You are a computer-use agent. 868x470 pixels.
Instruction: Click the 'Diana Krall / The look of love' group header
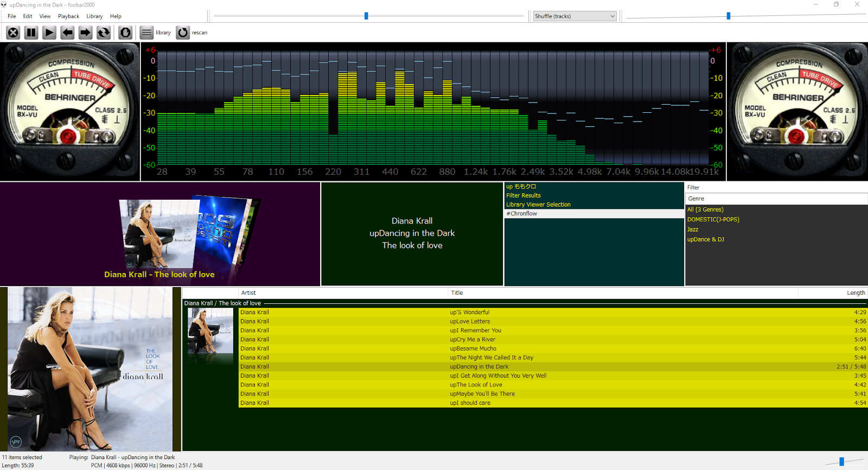(525, 303)
